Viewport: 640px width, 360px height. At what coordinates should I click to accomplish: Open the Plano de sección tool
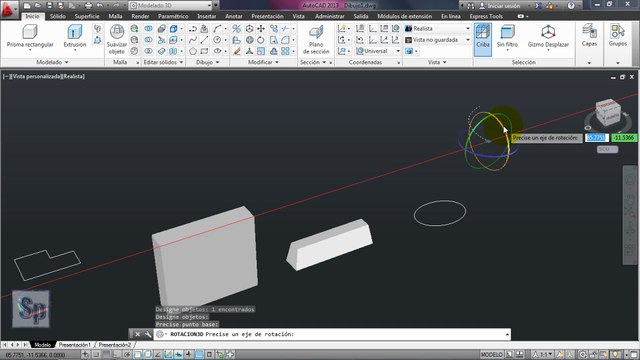316,40
